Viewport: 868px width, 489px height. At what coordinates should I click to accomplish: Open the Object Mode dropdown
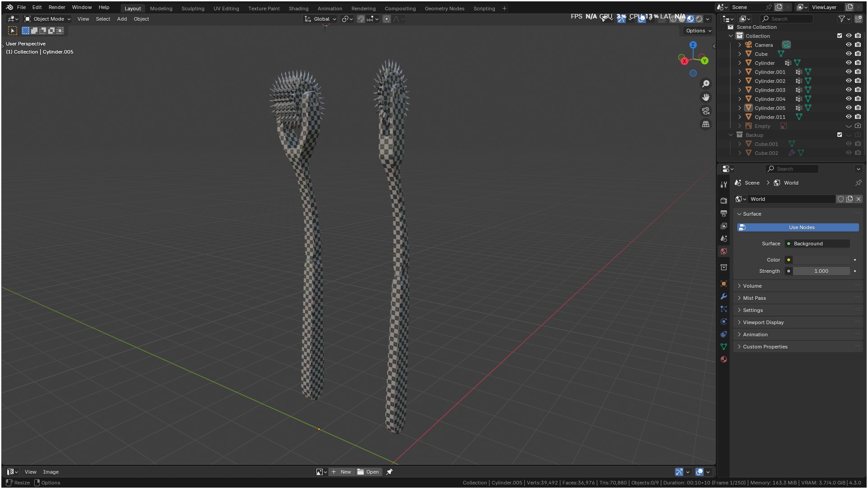coord(48,19)
